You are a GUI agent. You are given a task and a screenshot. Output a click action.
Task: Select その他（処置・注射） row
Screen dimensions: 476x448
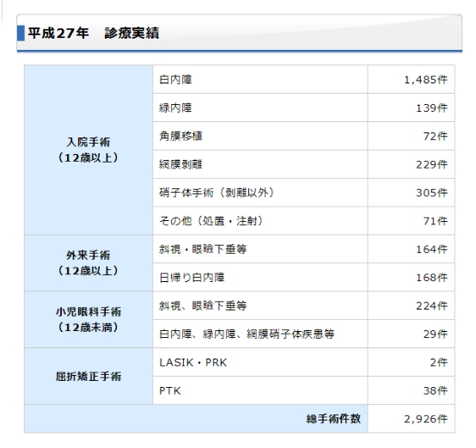click(260, 221)
